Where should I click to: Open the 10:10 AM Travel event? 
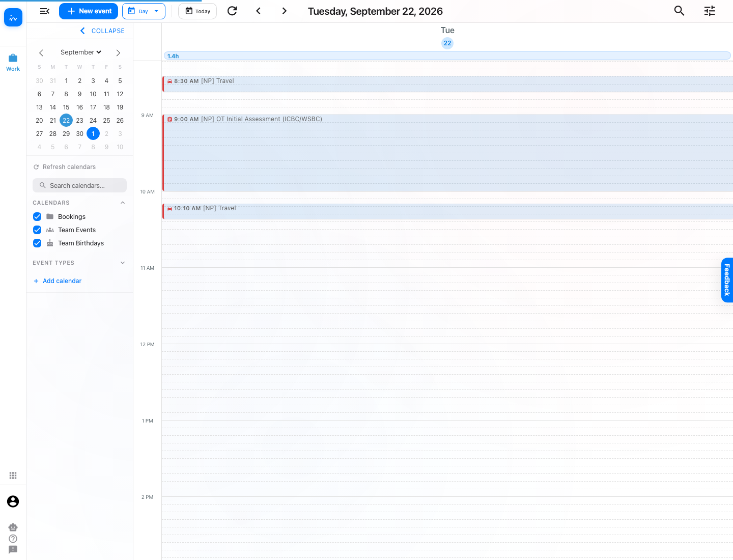coord(447,211)
